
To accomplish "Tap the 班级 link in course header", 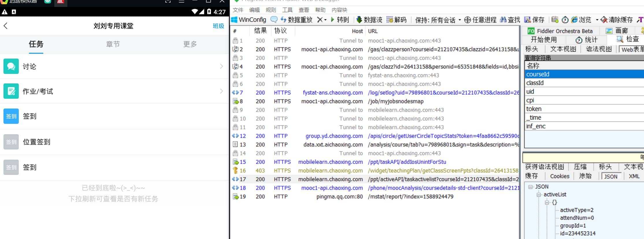I will pos(219,26).
